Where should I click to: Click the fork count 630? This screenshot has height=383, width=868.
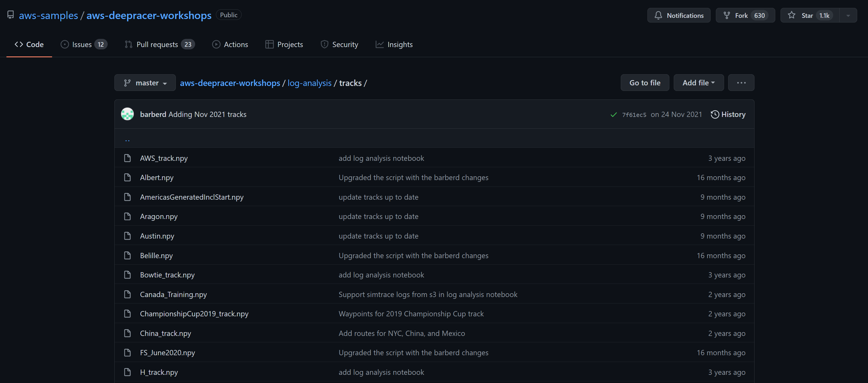pyautogui.click(x=759, y=15)
